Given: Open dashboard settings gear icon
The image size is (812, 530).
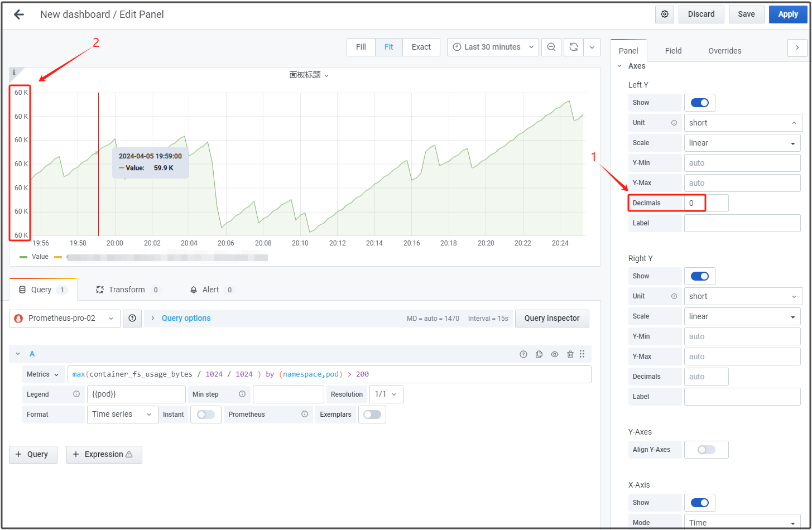Looking at the screenshot, I should pyautogui.click(x=665, y=15).
